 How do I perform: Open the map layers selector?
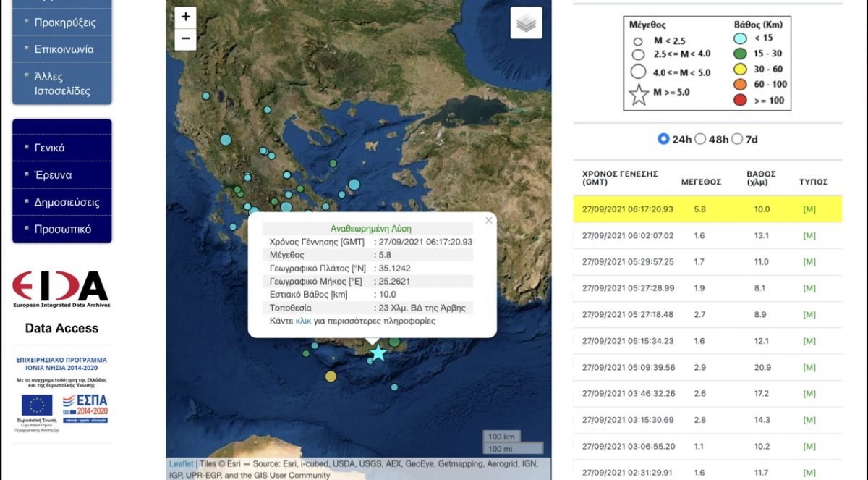point(526,23)
